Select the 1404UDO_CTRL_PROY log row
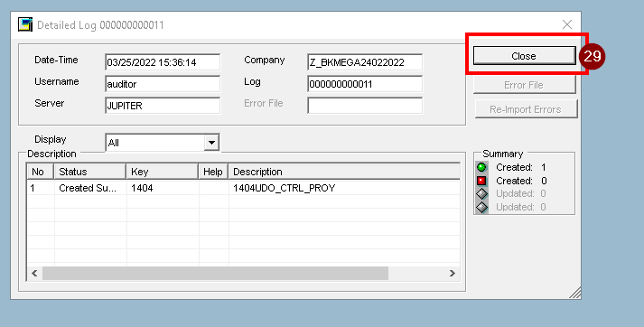This screenshot has width=644, height=327. [243, 188]
